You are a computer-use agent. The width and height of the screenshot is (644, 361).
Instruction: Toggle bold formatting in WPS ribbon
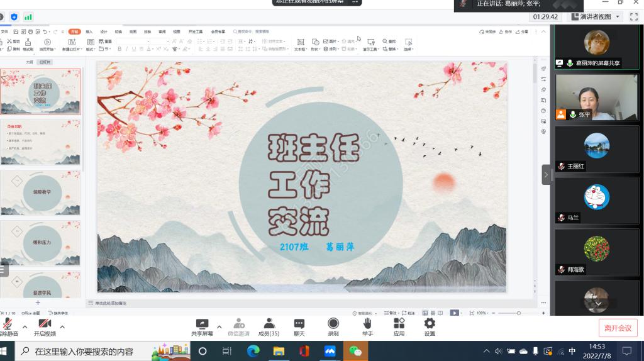tap(119, 49)
